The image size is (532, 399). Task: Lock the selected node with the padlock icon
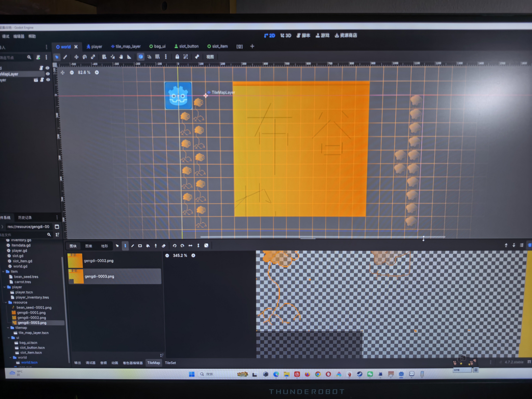click(177, 57)
